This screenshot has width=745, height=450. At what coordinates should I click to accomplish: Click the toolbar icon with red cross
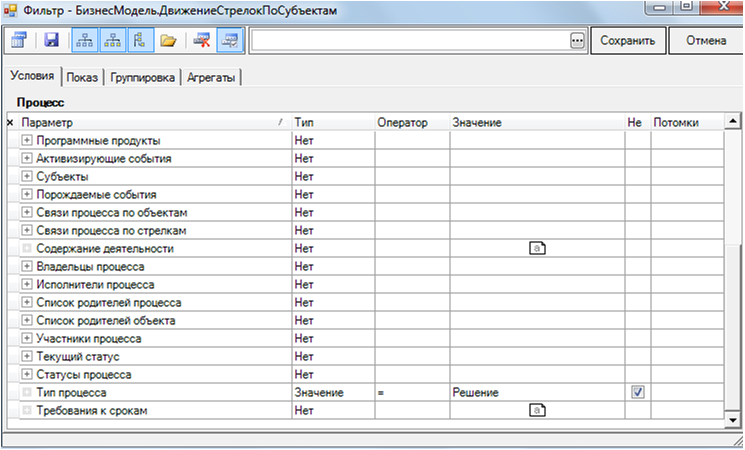(200, 41)
